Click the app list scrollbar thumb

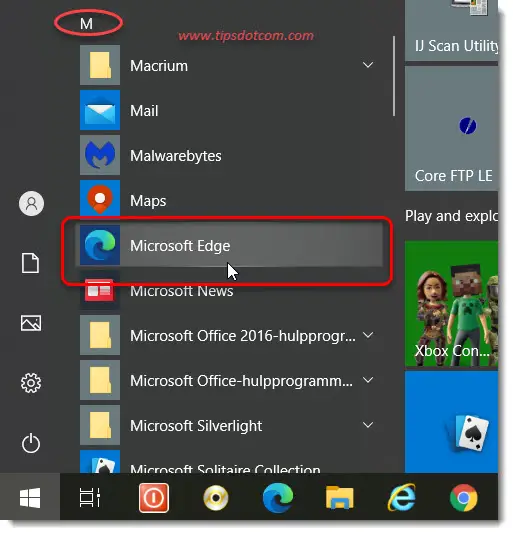394,76
